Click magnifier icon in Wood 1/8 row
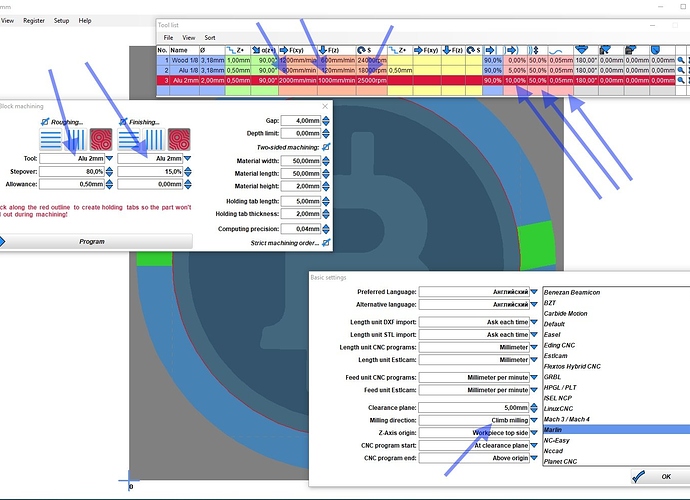The height and width of the screenshot is (500, 690). tap(681, 60)
